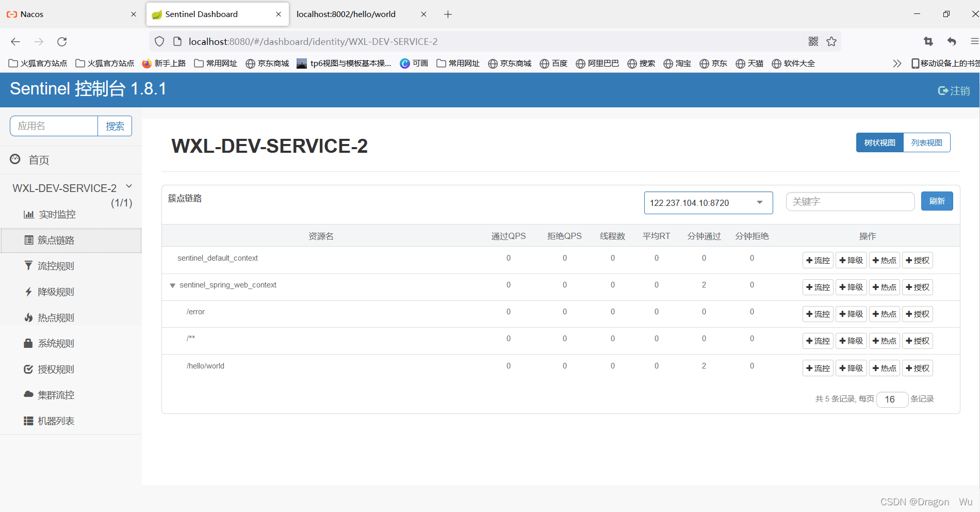Click the page size field showing 16
Image resolution: width=980 pixels, height=512 pixels.
[x=892, y=399]
